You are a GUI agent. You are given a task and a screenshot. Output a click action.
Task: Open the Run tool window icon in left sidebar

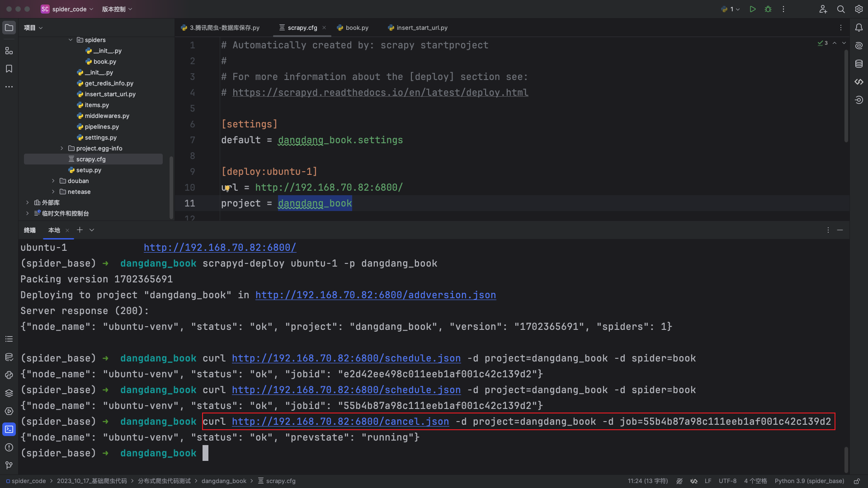pos(9,411)
